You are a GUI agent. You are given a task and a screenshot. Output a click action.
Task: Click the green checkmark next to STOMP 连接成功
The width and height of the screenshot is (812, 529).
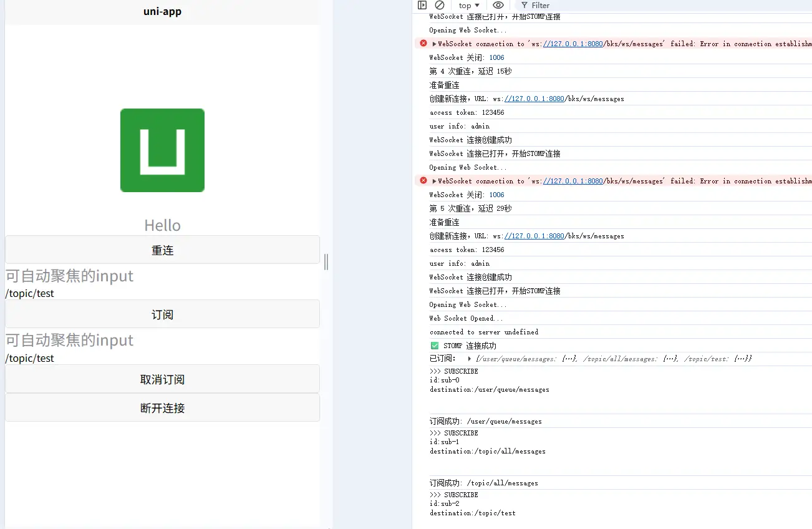[x=435, y=346]
